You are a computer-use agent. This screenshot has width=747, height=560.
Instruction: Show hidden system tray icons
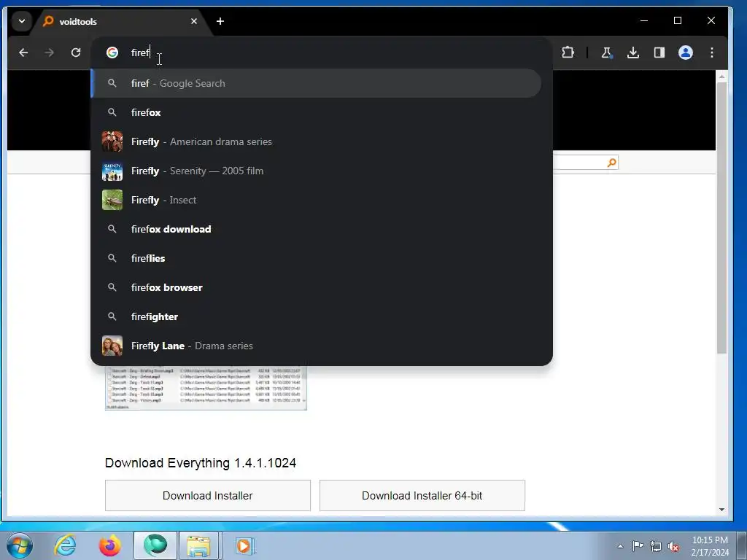point(620,546)
